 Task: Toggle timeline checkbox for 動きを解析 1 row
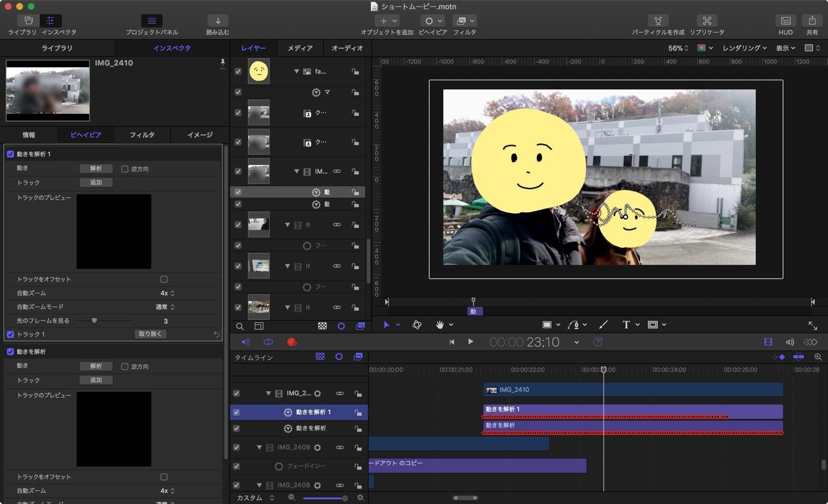236,412
